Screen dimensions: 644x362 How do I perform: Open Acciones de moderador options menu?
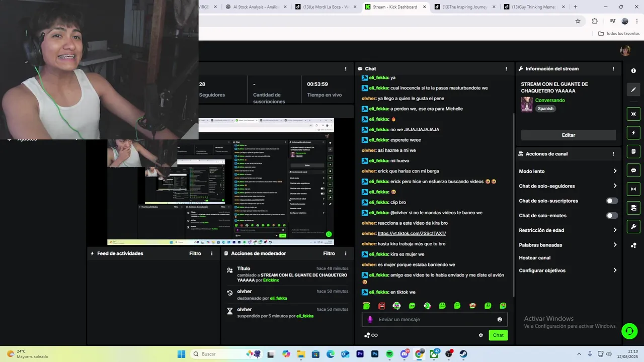345,253
